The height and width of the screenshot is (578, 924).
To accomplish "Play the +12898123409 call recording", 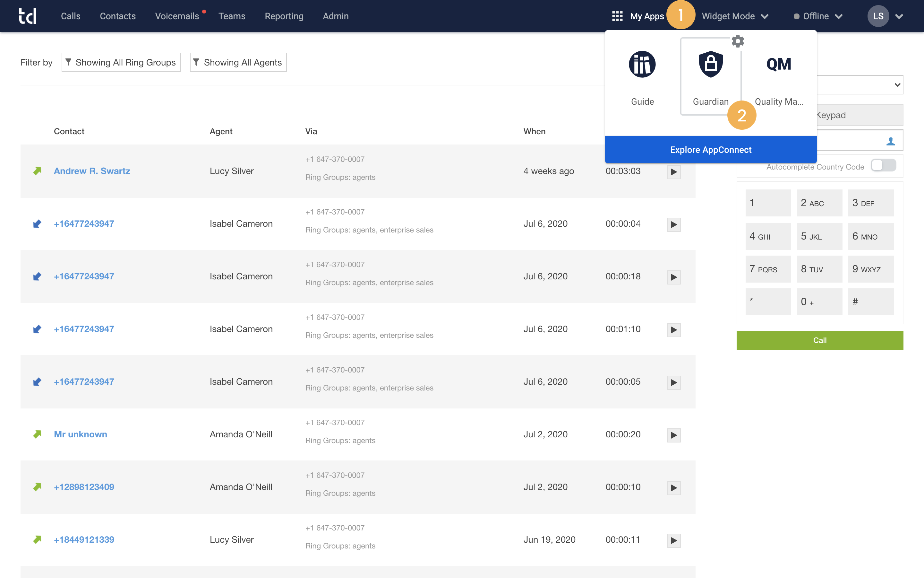I will click(674, 488).
